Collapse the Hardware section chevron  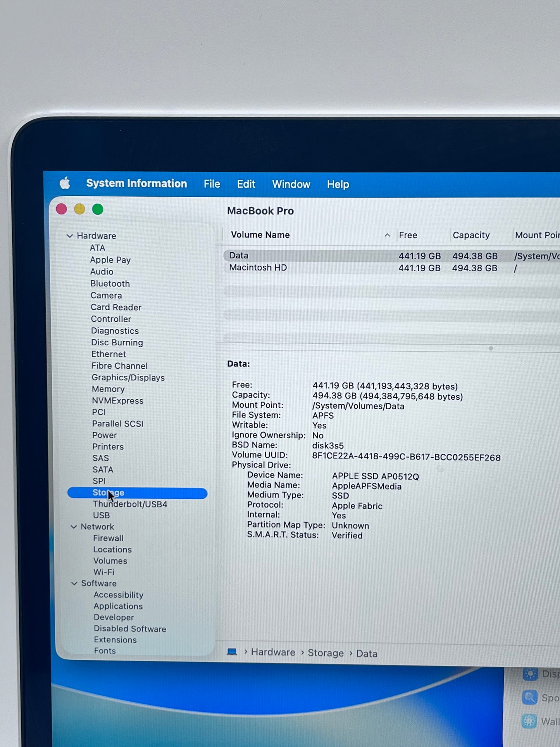(x=70, y=236)
